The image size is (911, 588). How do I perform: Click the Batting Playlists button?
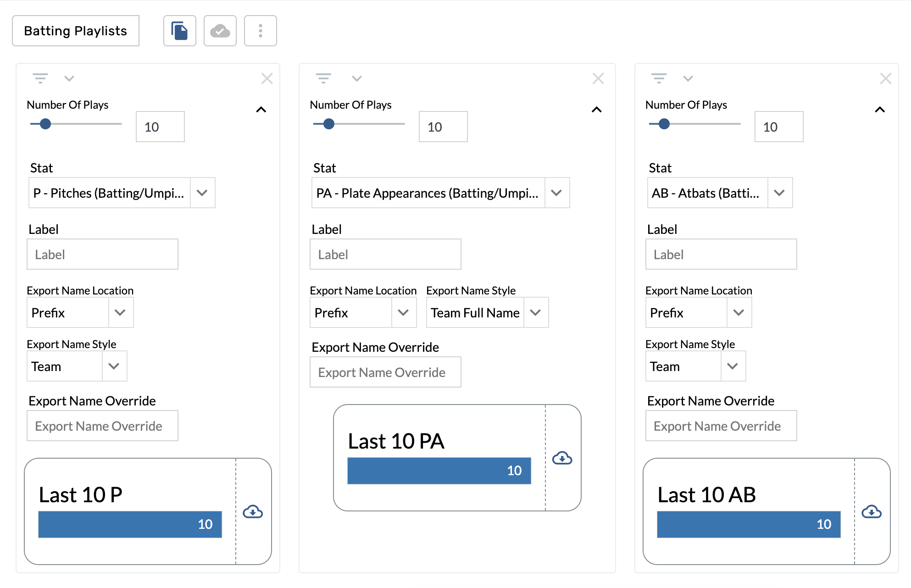click(76, 31)
